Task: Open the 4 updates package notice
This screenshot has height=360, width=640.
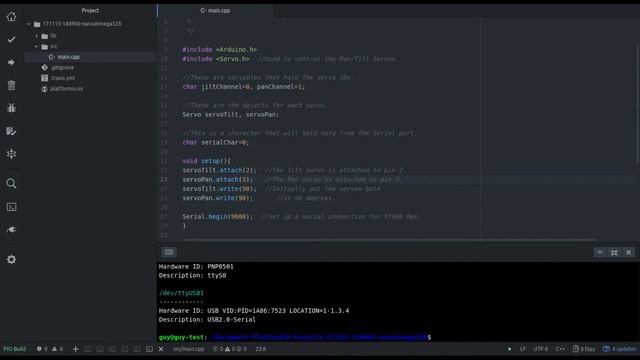Action: point(620,349)
